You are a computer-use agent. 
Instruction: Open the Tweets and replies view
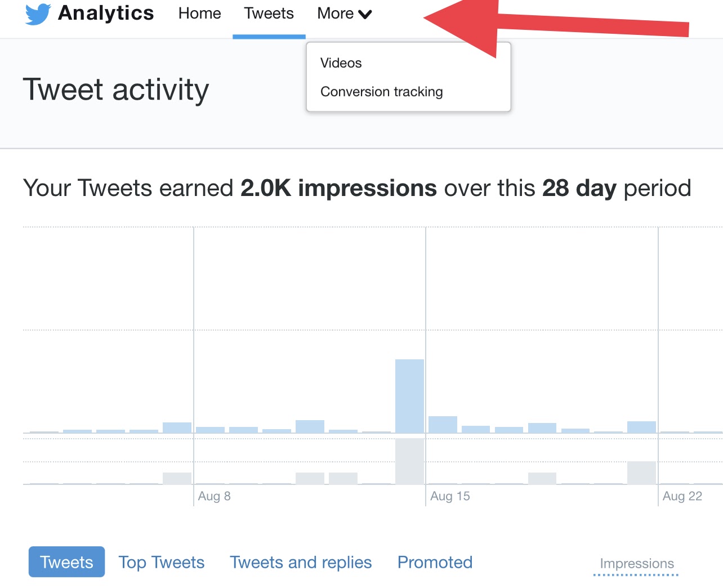point(301,562)
